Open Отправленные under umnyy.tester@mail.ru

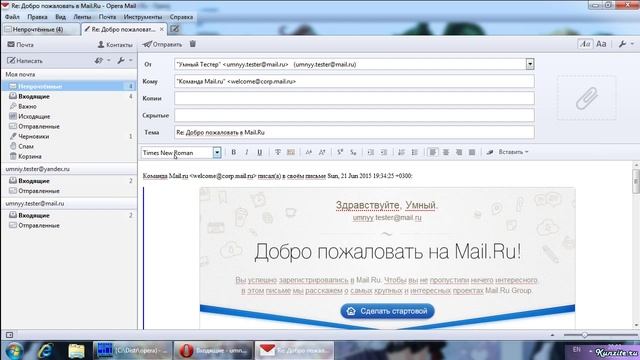[x=69, y=225]
